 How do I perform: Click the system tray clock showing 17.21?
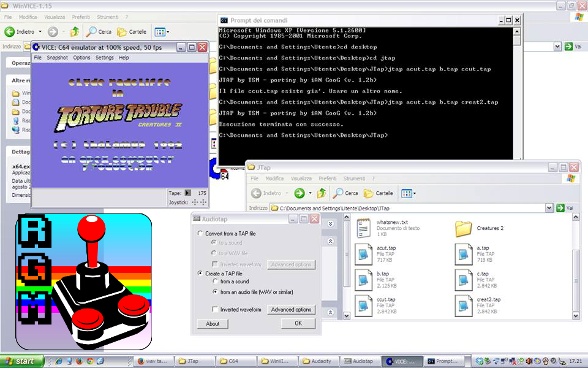coord(576,361)
